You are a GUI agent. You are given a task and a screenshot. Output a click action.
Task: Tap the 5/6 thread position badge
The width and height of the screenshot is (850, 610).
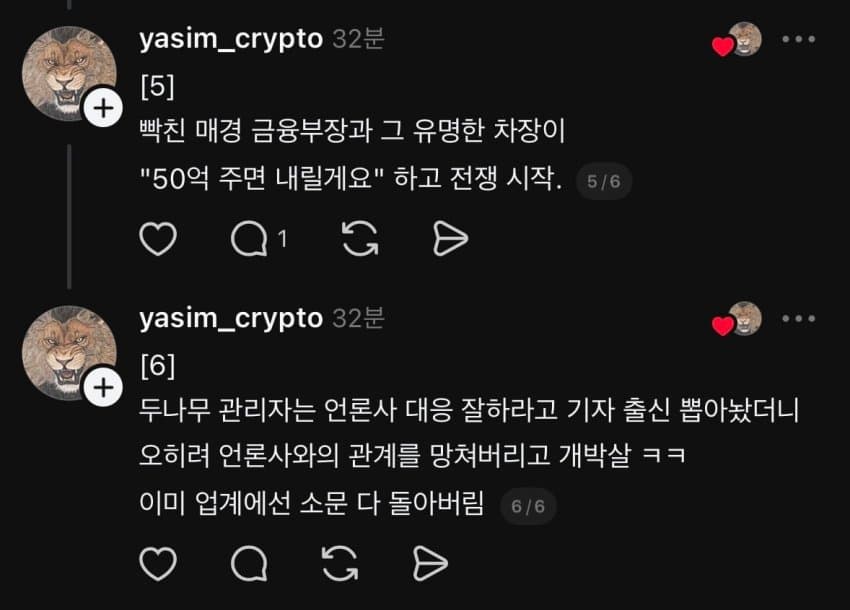[603, 181]
